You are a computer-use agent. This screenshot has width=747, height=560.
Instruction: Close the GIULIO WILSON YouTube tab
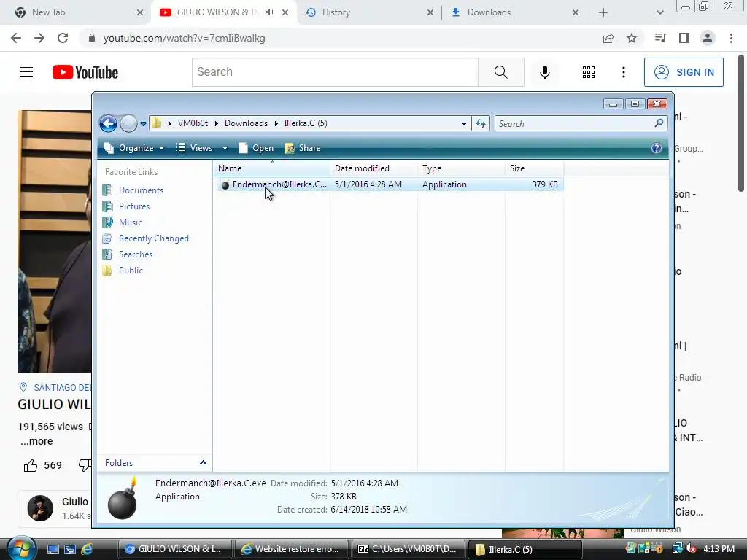click(x=285, y=12)
